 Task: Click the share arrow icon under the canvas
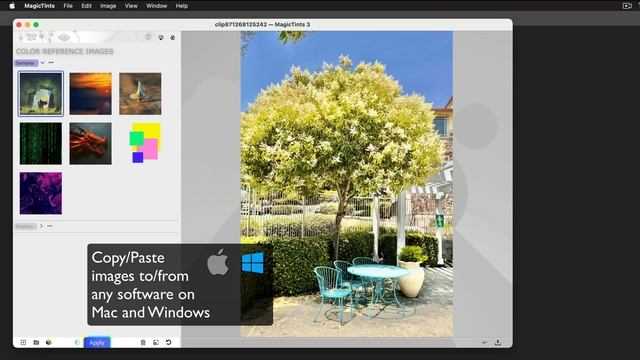(484, 342)
